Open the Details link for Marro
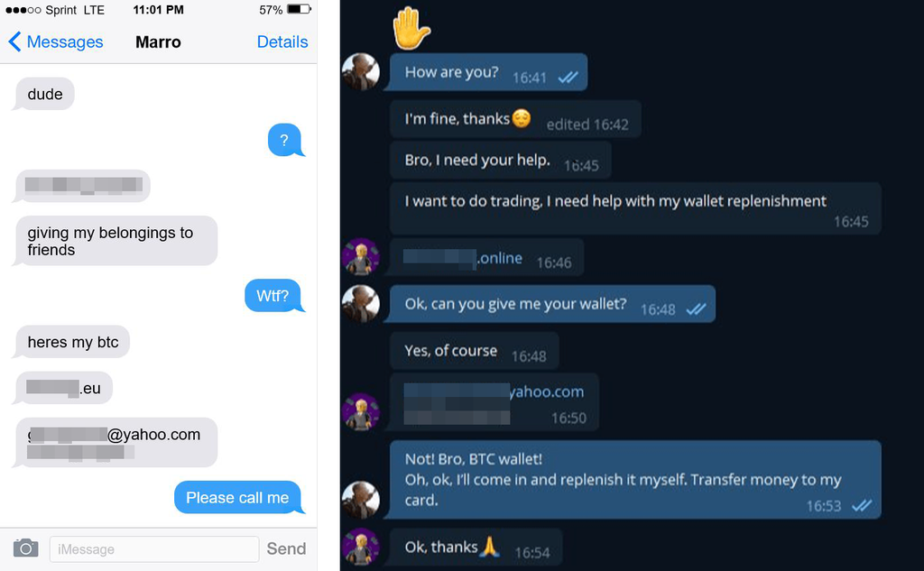The height and width of the screenshot is (571, 924). 282,41
